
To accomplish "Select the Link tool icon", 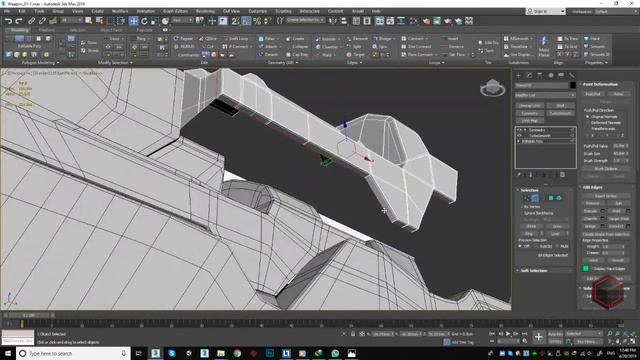I will 31,21.
